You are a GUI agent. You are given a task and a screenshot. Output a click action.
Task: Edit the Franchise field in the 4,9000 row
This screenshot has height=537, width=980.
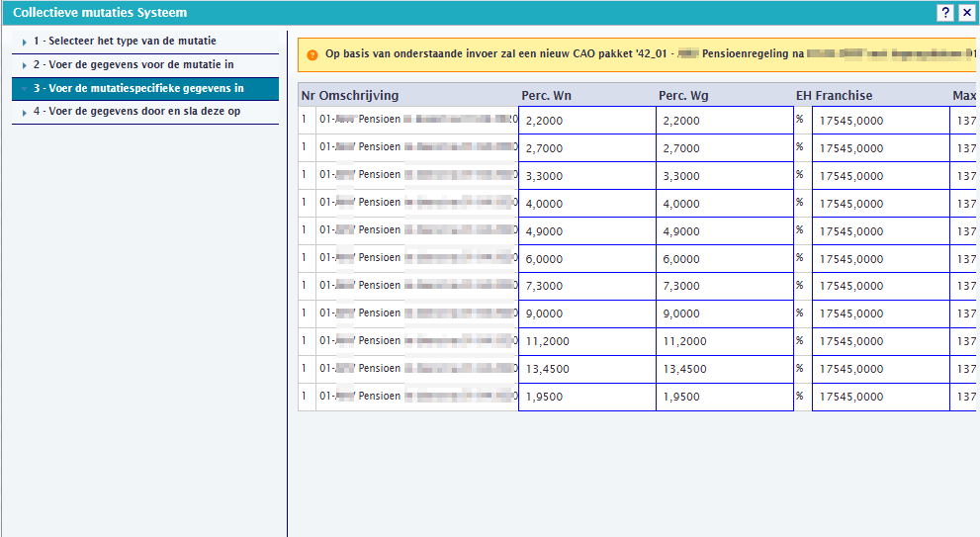pos(881,230)
